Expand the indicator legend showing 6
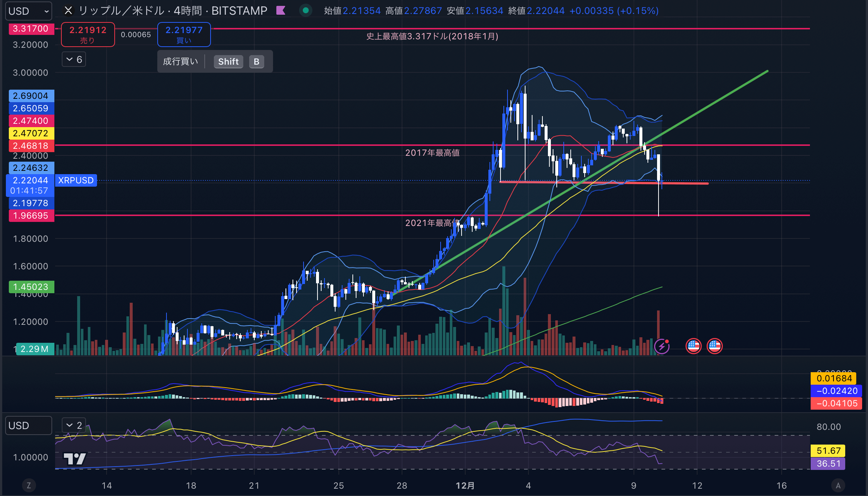This screenshot has height=496, width=868. (74, 60)
